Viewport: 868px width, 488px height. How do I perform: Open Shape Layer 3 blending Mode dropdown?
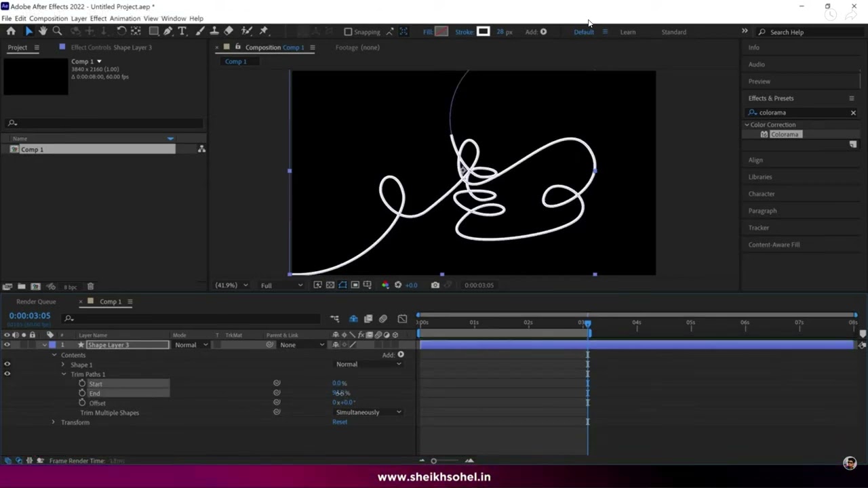pos(191,345)
